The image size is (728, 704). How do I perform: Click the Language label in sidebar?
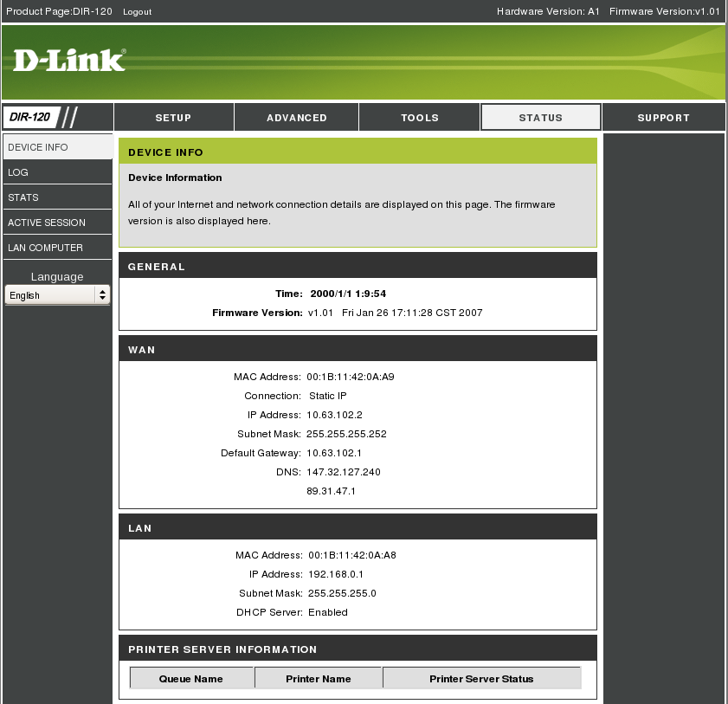point(57,276)
